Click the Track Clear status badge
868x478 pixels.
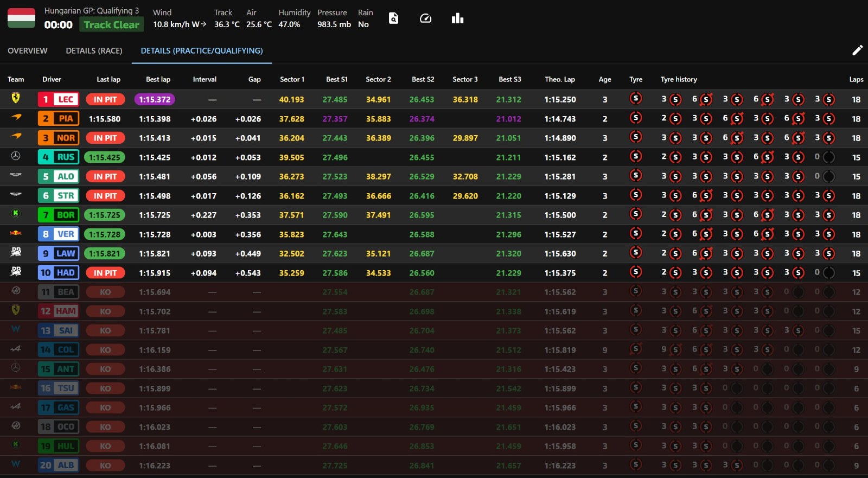point(111,25)
